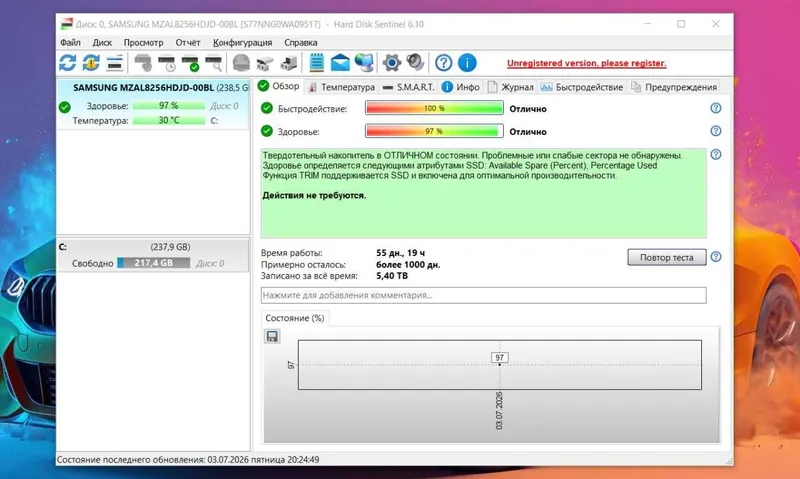Viewport: 800px width, 479px height.
Task: Click the 03.07.2026 date label on chart
Action: coord(499,411)
